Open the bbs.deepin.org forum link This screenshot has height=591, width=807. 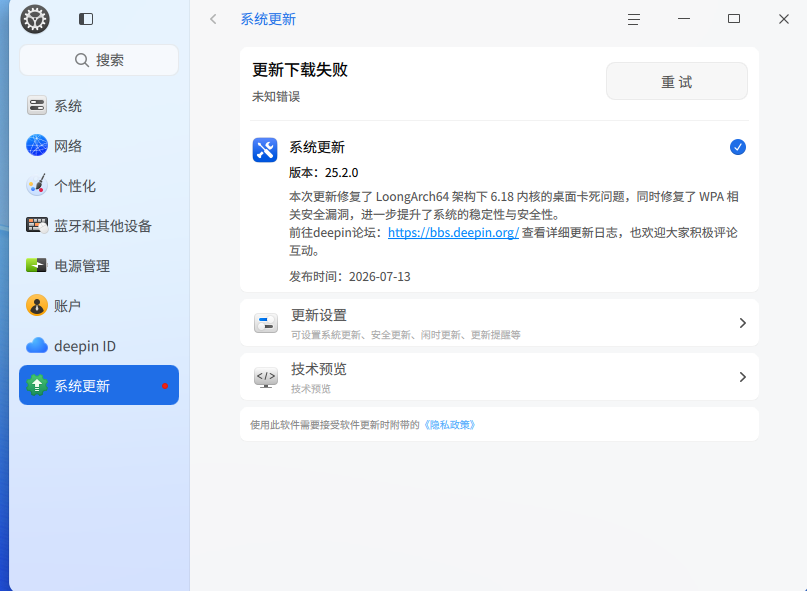coord(453,233)
